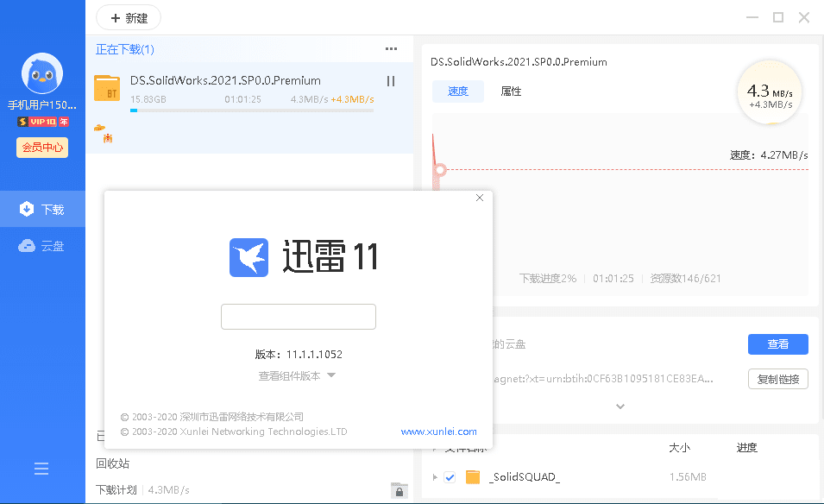
Task: Click the 1.56MB size cell
Action: [688, 477]
